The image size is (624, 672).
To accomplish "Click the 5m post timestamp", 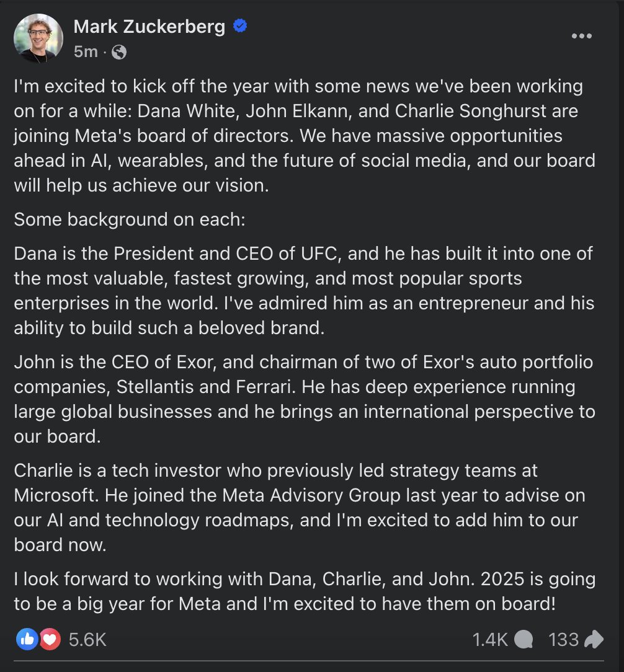I will pos(86,52).
